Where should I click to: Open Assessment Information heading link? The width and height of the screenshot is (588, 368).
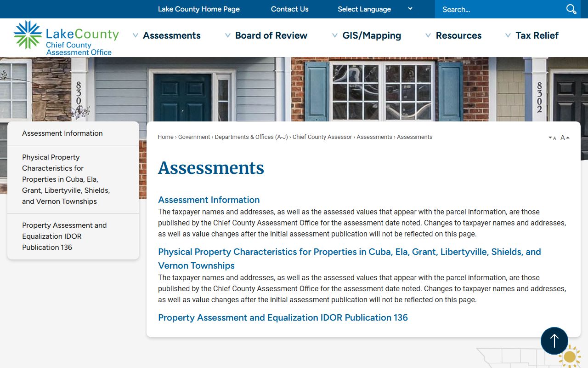pos(209,200)
